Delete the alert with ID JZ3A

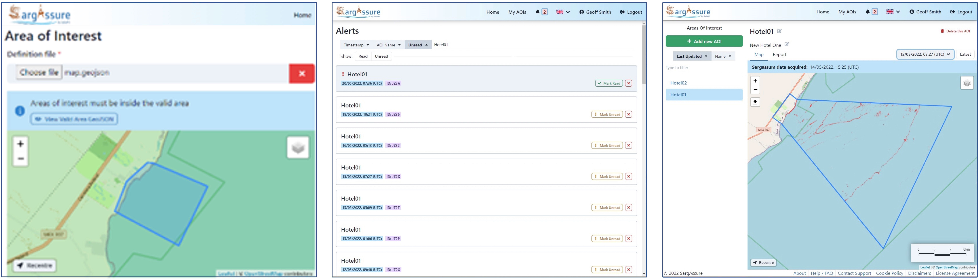(x=628, y=83)
